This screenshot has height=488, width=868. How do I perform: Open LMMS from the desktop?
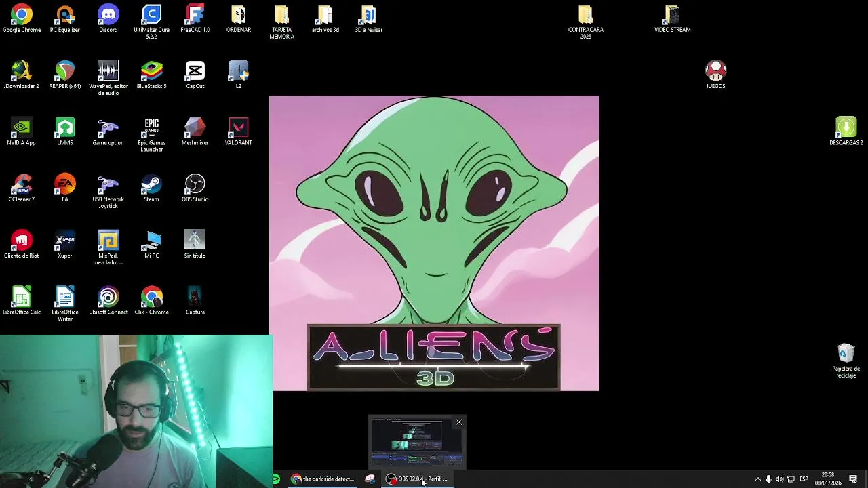click(x=64, y=131)
